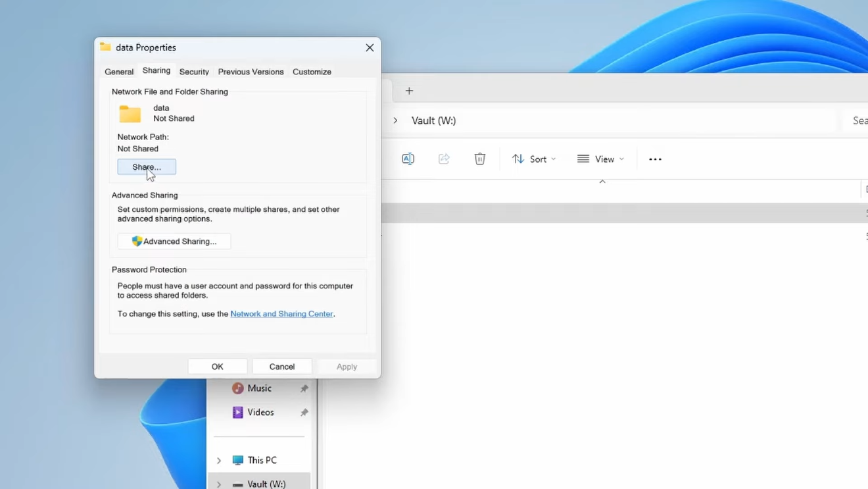This screenshot has height=489, width=868.
Task: Click inside the Search box
Action: coord(859,120)
